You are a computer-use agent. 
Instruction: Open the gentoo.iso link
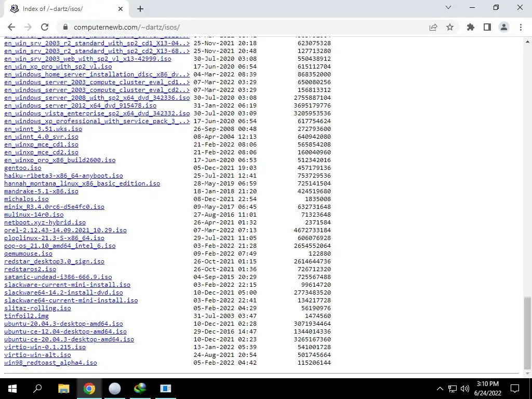[x=23, y=168]
